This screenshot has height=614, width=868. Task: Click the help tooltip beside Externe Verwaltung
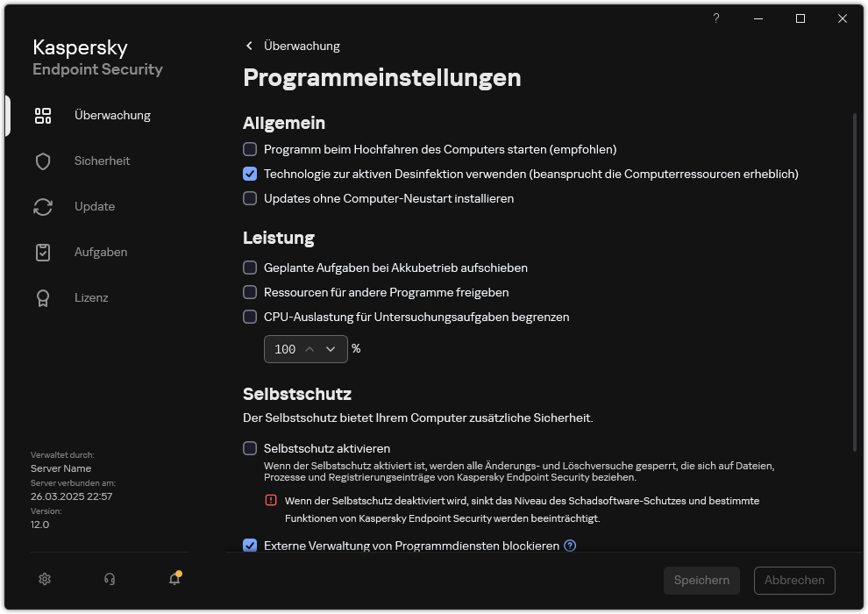point(570,546)
